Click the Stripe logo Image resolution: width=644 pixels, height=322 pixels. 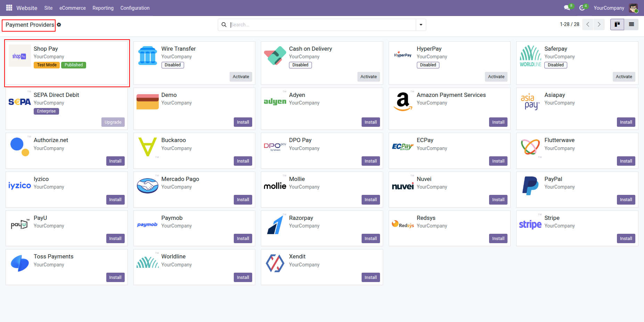click(x=530, y=225)
